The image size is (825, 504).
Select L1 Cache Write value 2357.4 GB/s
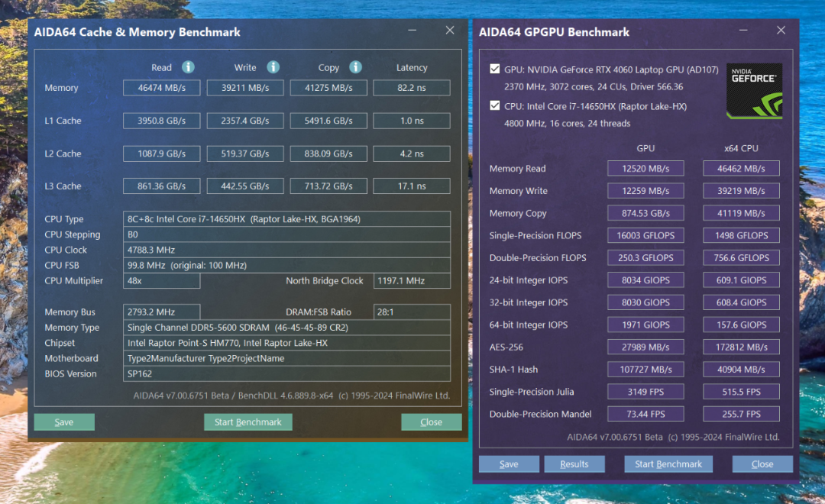245,121
